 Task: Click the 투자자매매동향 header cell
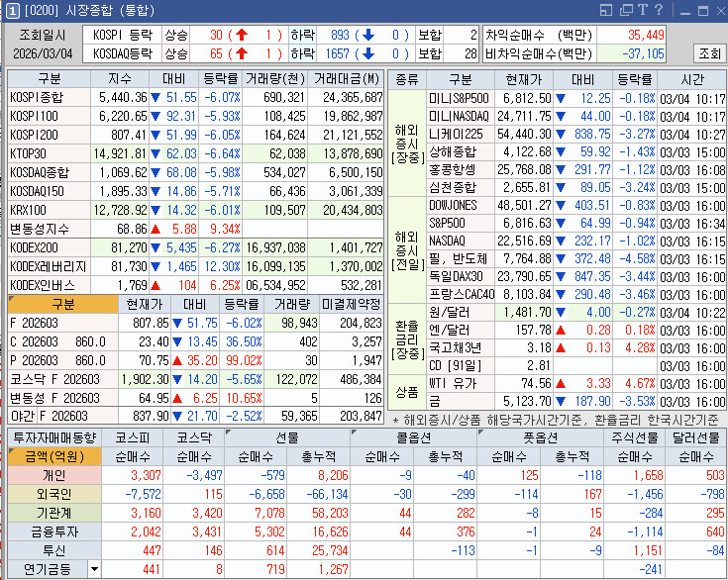tap(54, 436)
